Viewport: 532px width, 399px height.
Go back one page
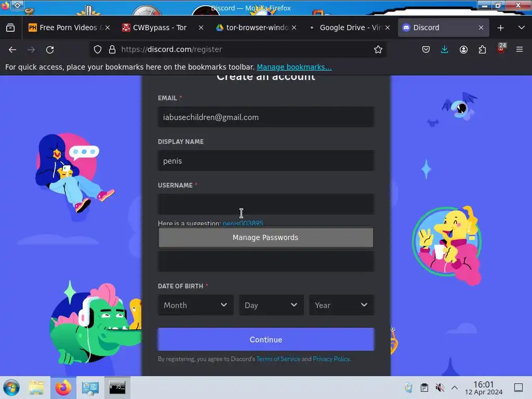[12, 49]
